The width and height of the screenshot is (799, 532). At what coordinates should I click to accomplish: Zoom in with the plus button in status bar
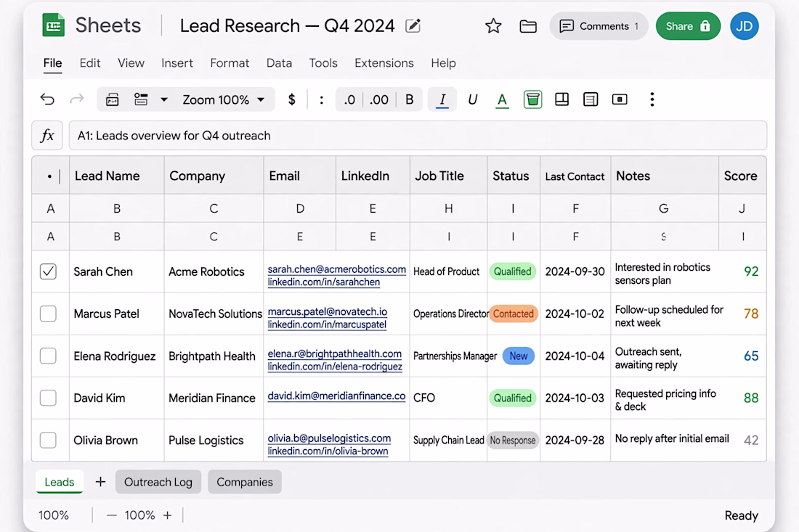pyautogui.click(x=168, y=515)
